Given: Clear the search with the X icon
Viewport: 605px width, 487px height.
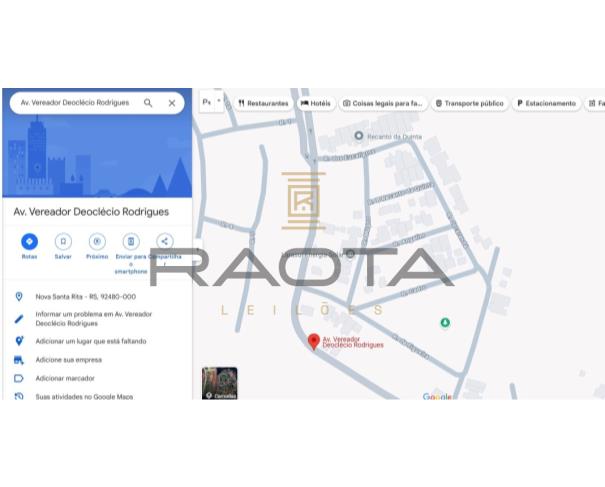Looking at the screenshot, I should coord(172,103).
